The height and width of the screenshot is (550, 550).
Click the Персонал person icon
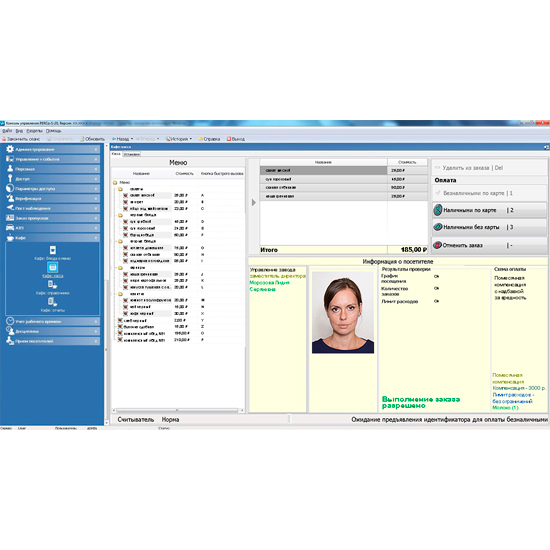click(x=10, y=169)
